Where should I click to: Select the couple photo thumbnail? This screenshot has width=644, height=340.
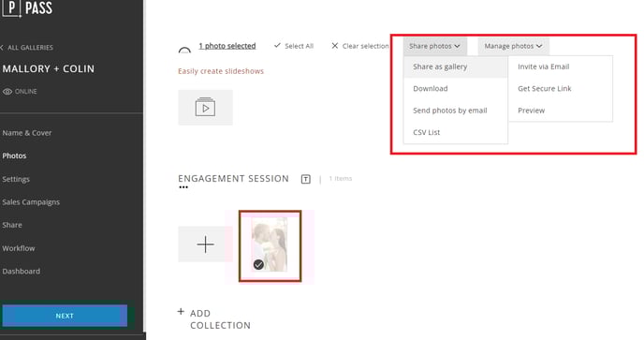270,245
